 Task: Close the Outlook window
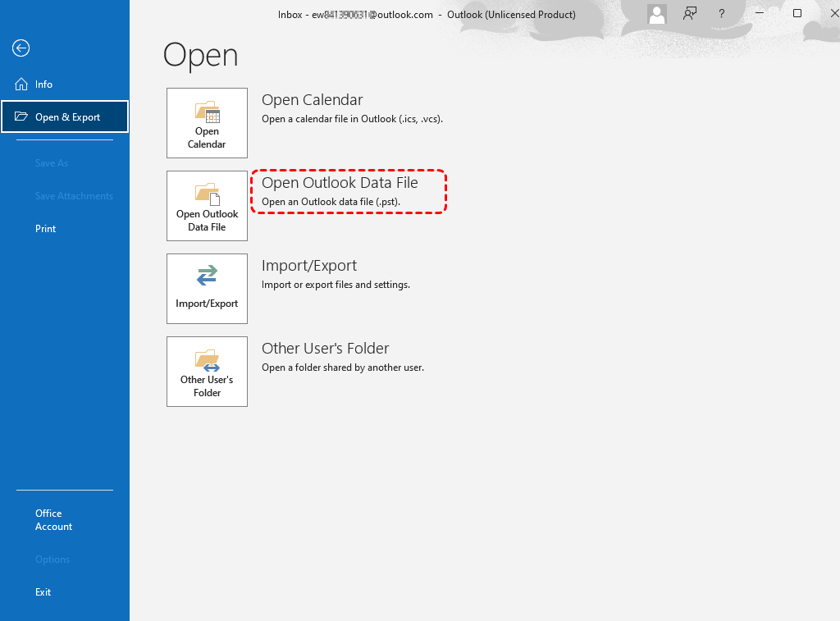pos(833,13)
